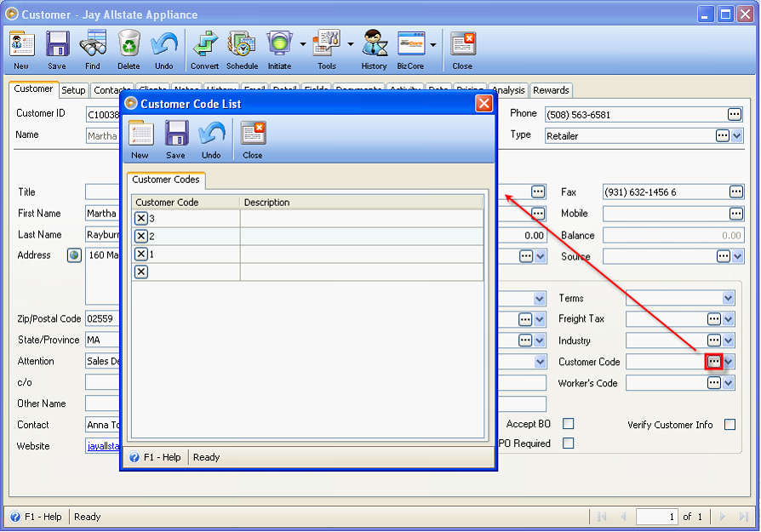Click Phone field ellipsis button

[735, 115]
